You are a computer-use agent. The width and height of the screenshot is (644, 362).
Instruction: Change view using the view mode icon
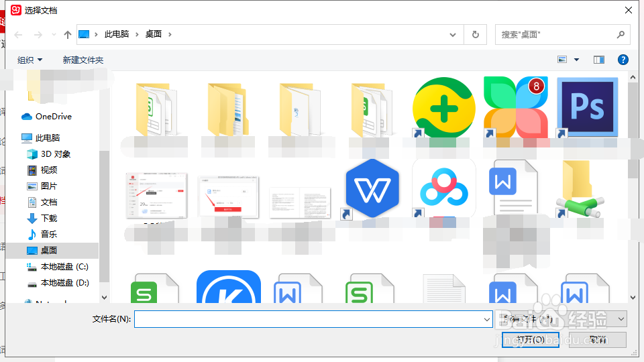point(562,60)
